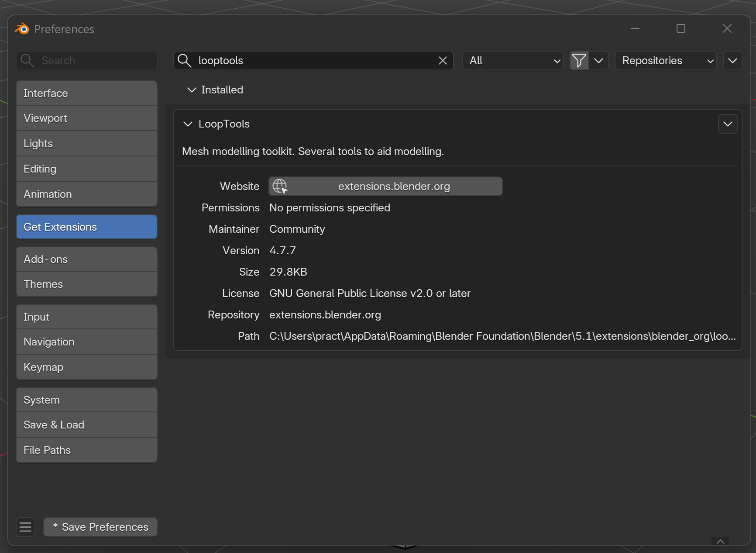The image size is (756, 553).
Task: Click the LoopTools description text
Action: click(x=313, y=152)
